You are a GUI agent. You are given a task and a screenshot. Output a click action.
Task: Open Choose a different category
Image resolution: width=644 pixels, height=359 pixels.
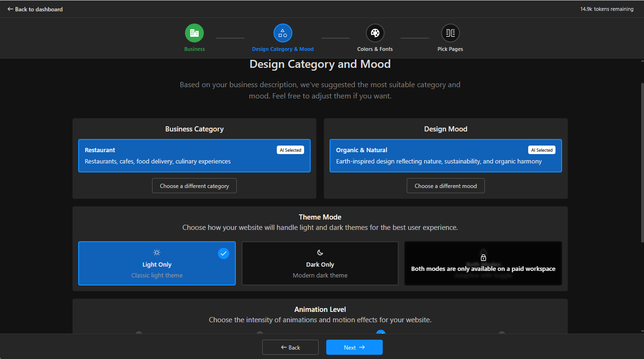(194, 186)
